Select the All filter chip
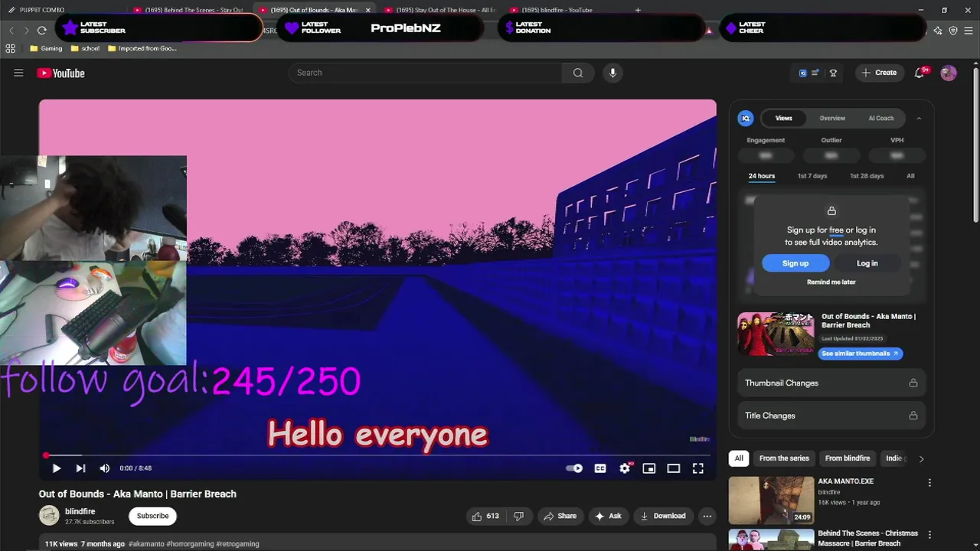980x551 pixels. (x=739, y=458)
